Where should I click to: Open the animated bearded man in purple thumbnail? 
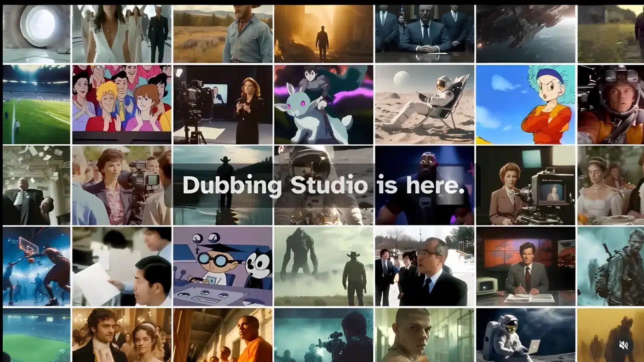pyautogui.click(x=425, y=186)
